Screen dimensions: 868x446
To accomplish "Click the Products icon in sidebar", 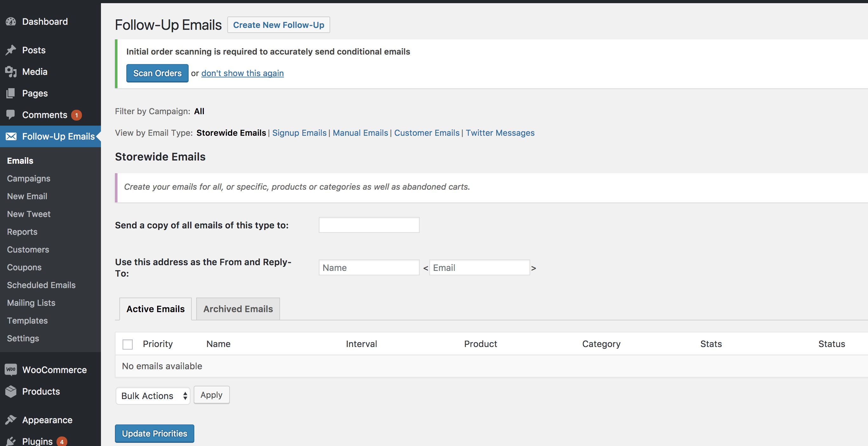I will pos(11,391).
